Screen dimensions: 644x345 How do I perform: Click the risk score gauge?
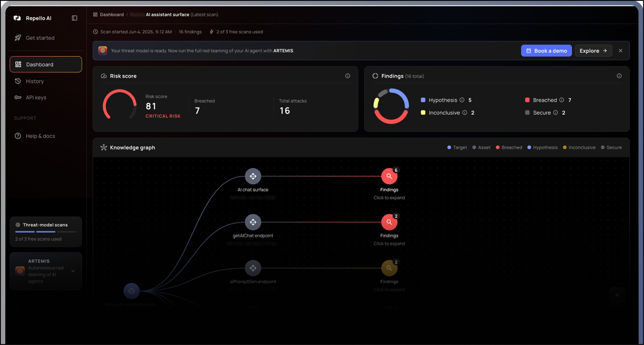(120, 105)
